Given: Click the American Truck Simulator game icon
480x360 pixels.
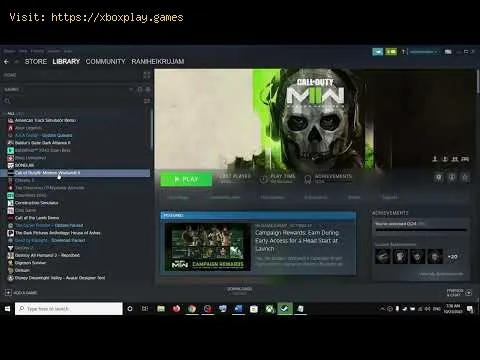Looking at the screenshot, I should point(11,120).
